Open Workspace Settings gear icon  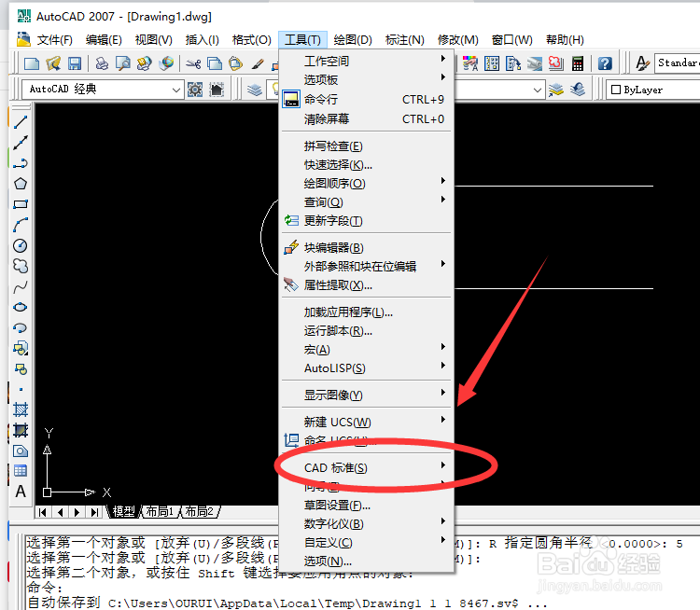tap(195, 90)
